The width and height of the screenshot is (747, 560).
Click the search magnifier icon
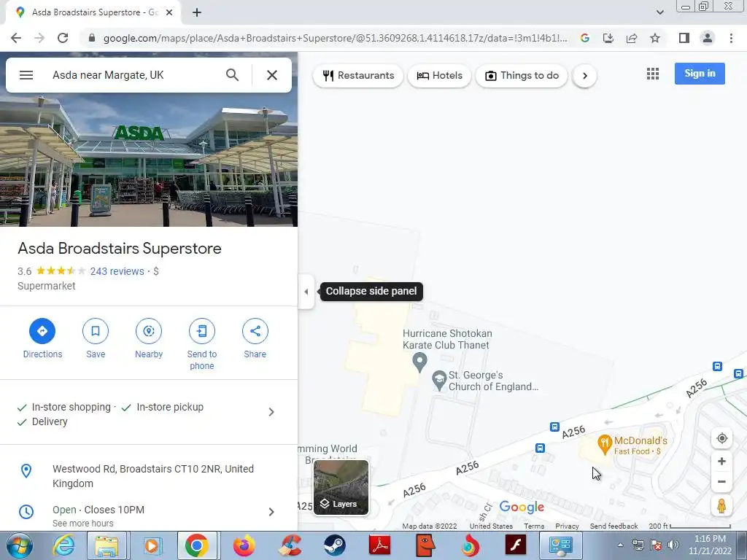pos(232,75)
